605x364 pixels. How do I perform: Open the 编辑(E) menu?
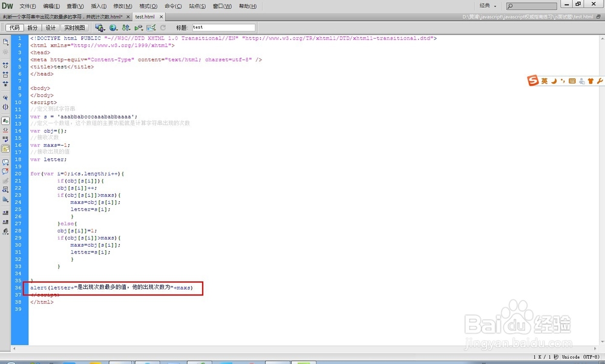51,6
